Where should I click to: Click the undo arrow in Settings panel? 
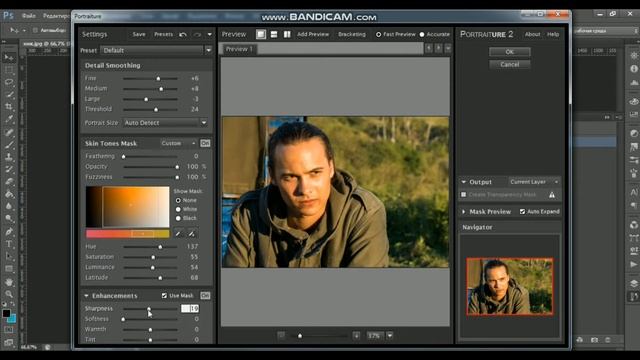[183, 34]
